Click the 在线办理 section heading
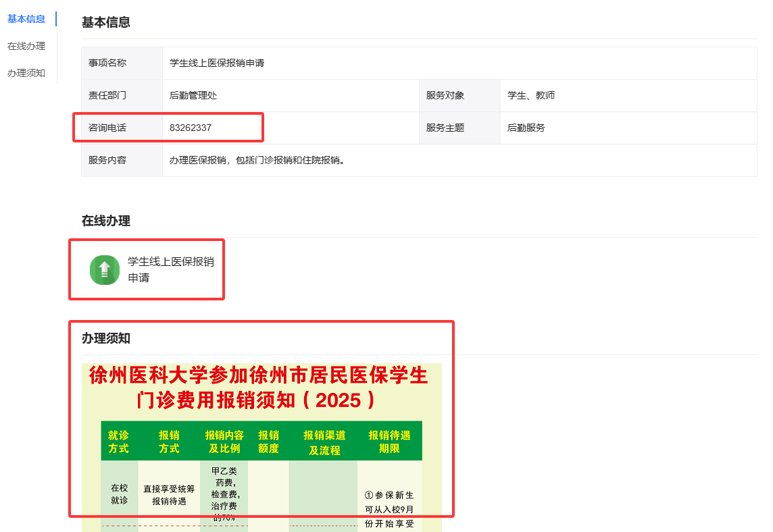 point(105,221)
